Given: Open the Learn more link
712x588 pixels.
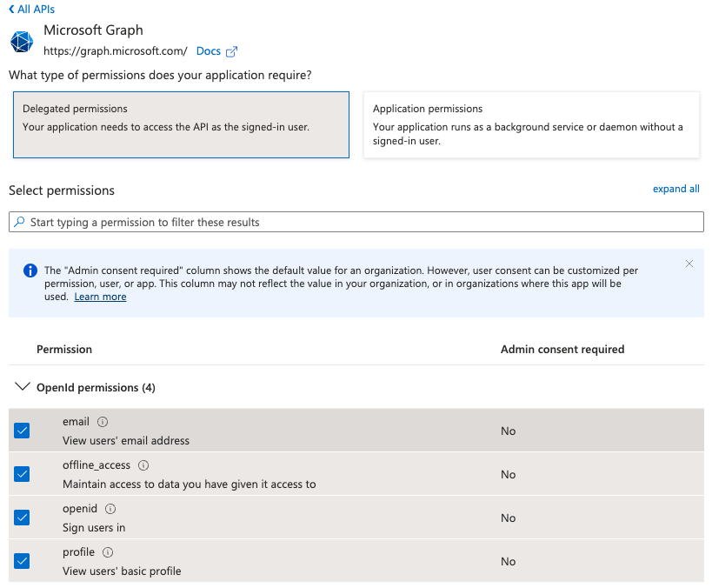Looking at the screenshot, I should click(x=100, y=297).
